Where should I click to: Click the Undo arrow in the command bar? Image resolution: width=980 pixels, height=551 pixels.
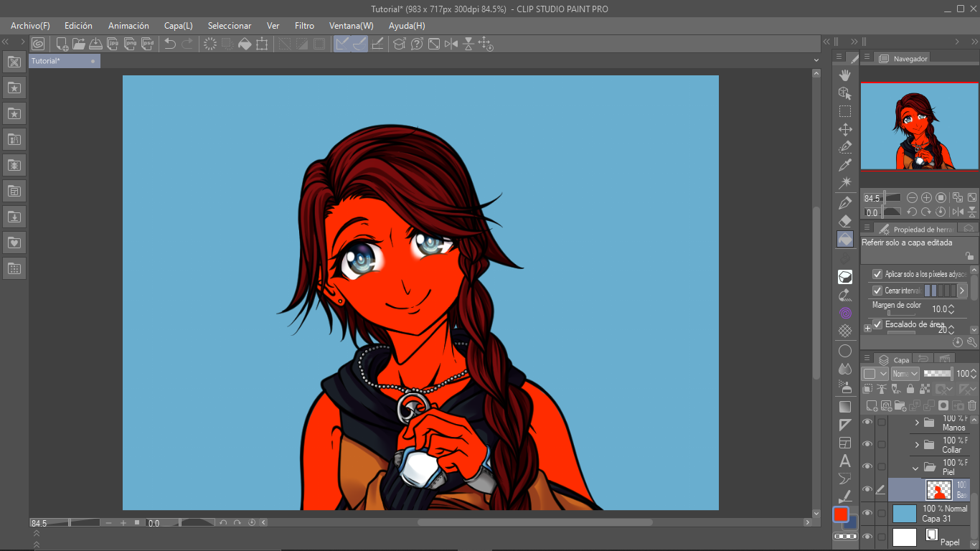(170, 44)
